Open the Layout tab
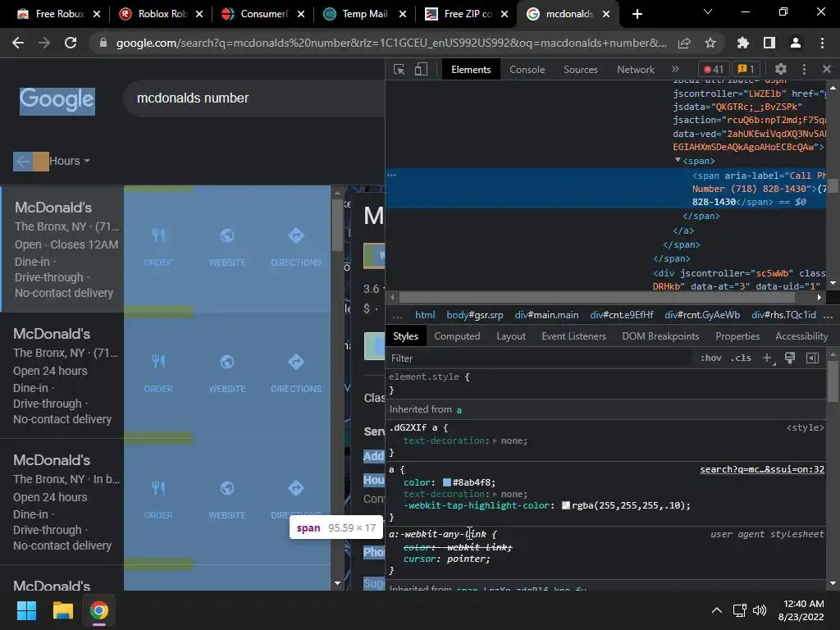This screenshot has height=630, width=840. click(511, 336)
